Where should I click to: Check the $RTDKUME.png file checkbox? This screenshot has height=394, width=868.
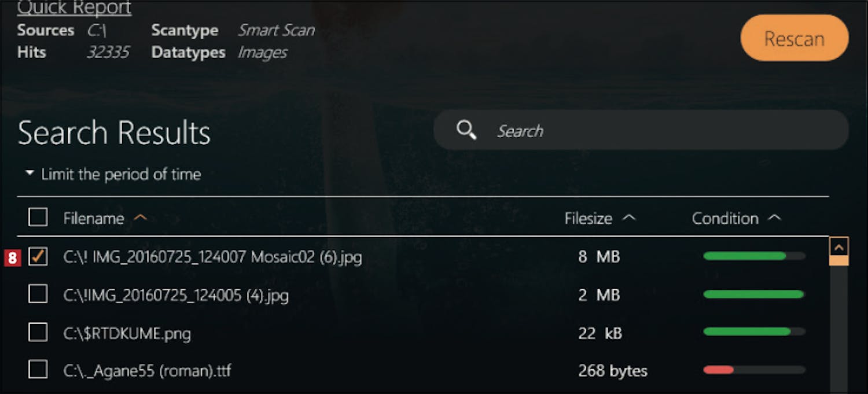point(38,333)
